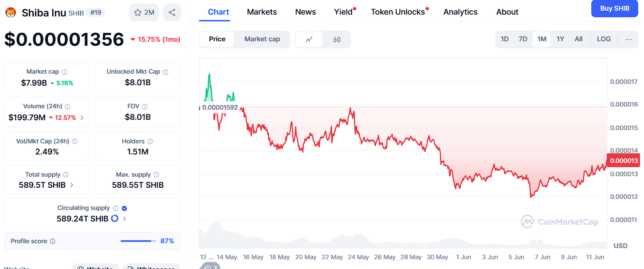Click the Max. supply info icon
The image size is (644, 269).
point(156,174)
